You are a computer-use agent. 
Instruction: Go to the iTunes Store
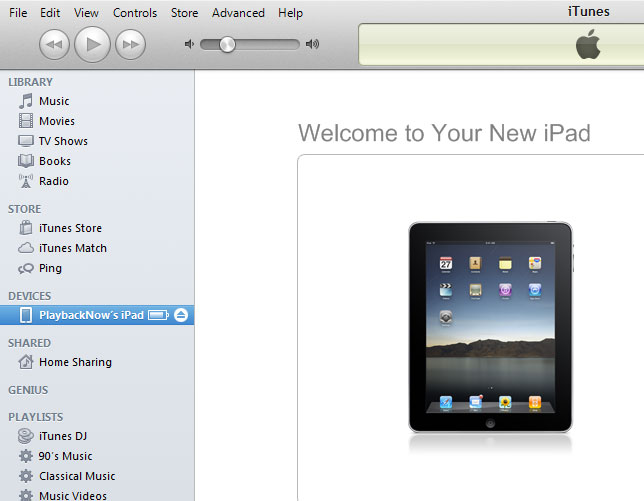coord(70,228)
